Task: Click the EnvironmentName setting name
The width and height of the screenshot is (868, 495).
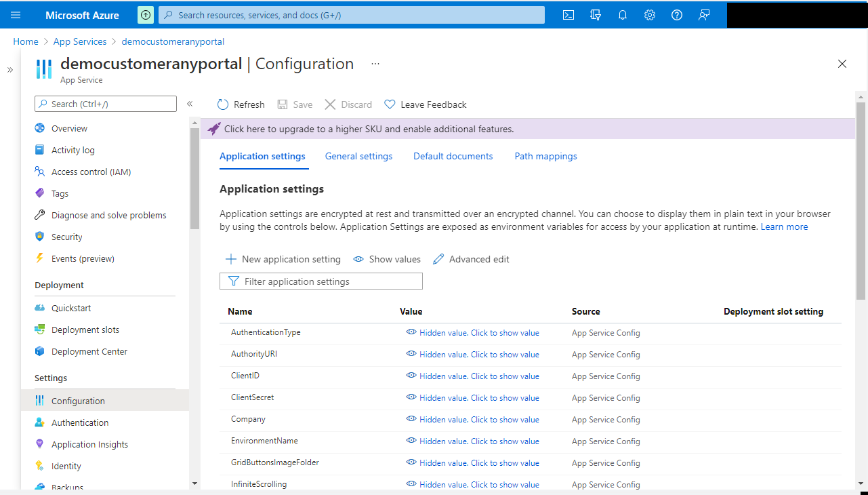Action: point(264,441)
